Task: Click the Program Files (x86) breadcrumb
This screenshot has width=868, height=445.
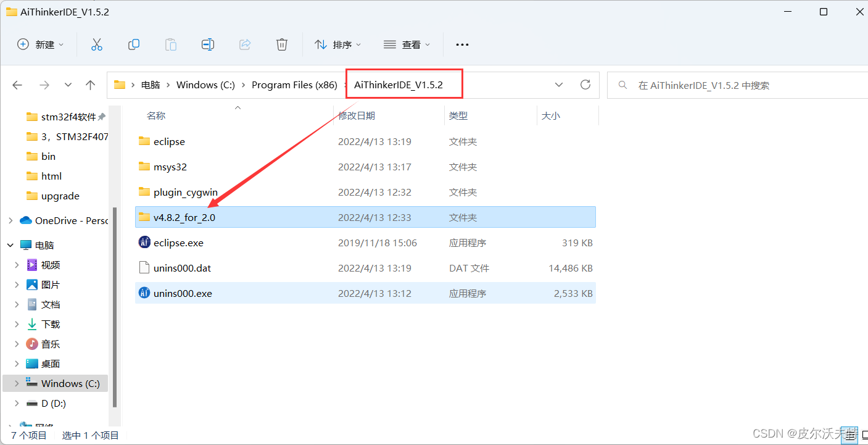Action: coord(294,85)
